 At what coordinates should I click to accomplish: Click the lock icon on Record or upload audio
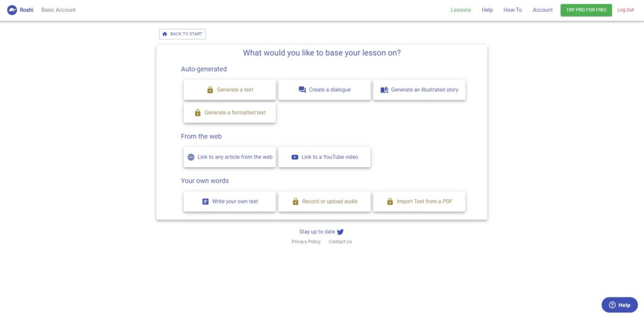[x=296, y=202]
